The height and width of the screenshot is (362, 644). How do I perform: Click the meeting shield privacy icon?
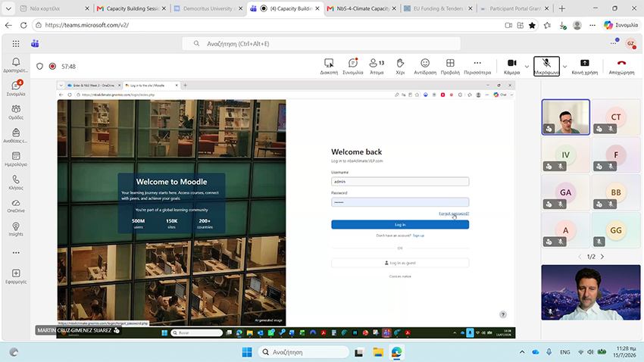point(39,66)
